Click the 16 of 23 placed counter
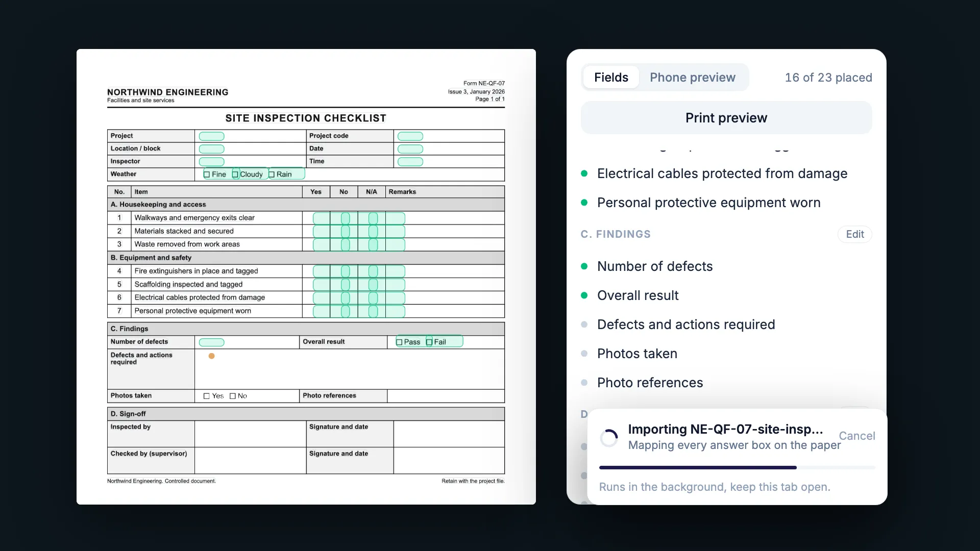Screen dimensions: 980x551 pyautogui.click(x=828, y=78)
